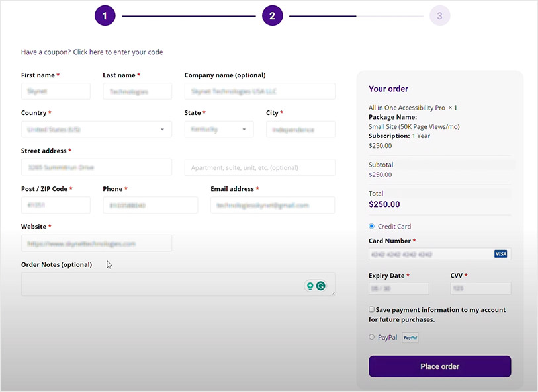
Task: Select step 3 in the progress indicator
Action: pos(439,15)
